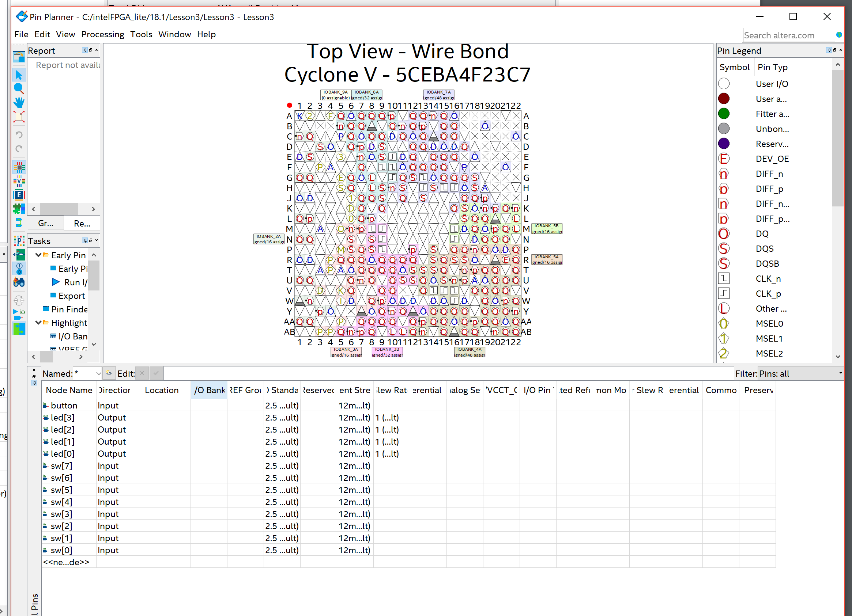Click the Location column header
This screenshot has height=616, width=852.
[x=162, y=390]
